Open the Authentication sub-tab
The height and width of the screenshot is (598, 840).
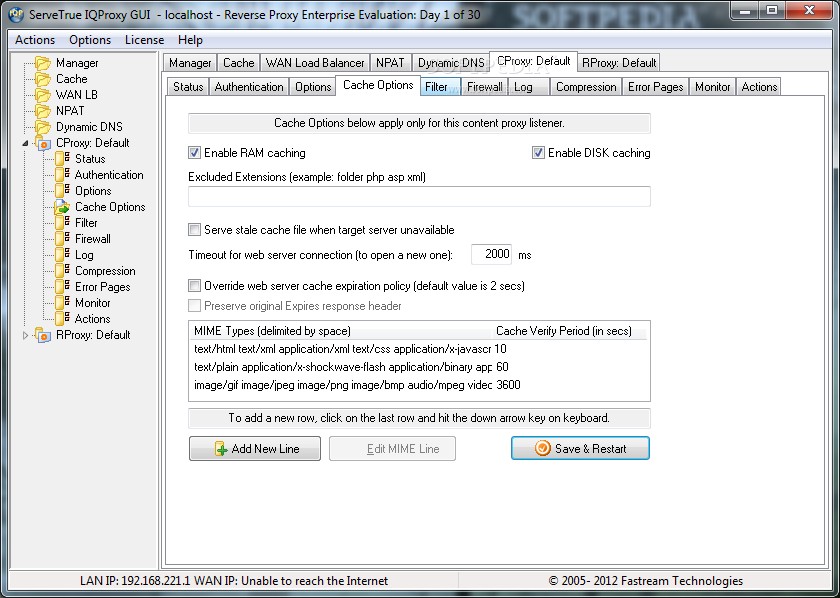[249, 87]
